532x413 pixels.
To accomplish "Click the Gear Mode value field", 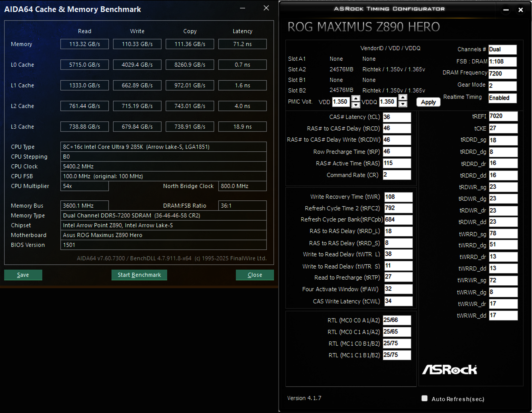I will tap(503, 86).
